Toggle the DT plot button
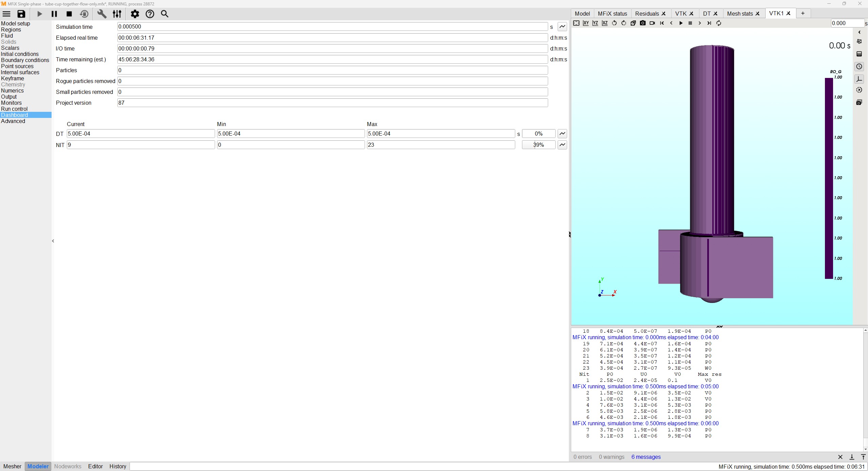The height and width of the screenshot is (471, 868). 562,134
